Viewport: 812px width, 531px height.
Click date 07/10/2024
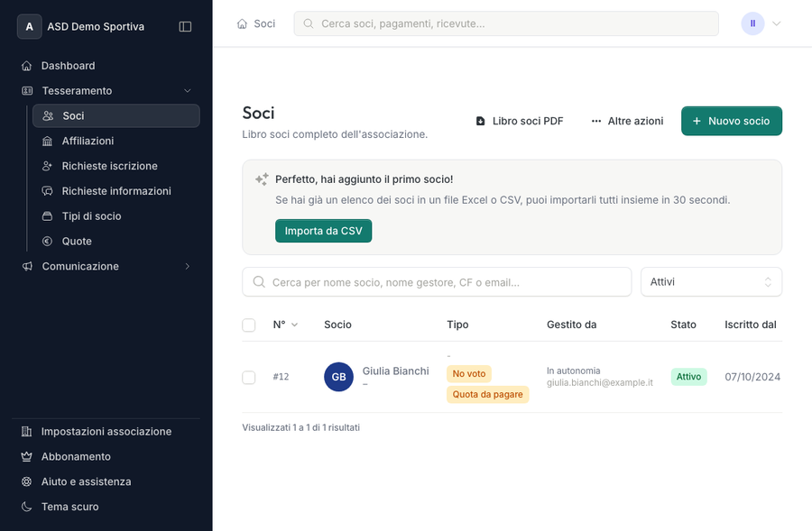752,377
